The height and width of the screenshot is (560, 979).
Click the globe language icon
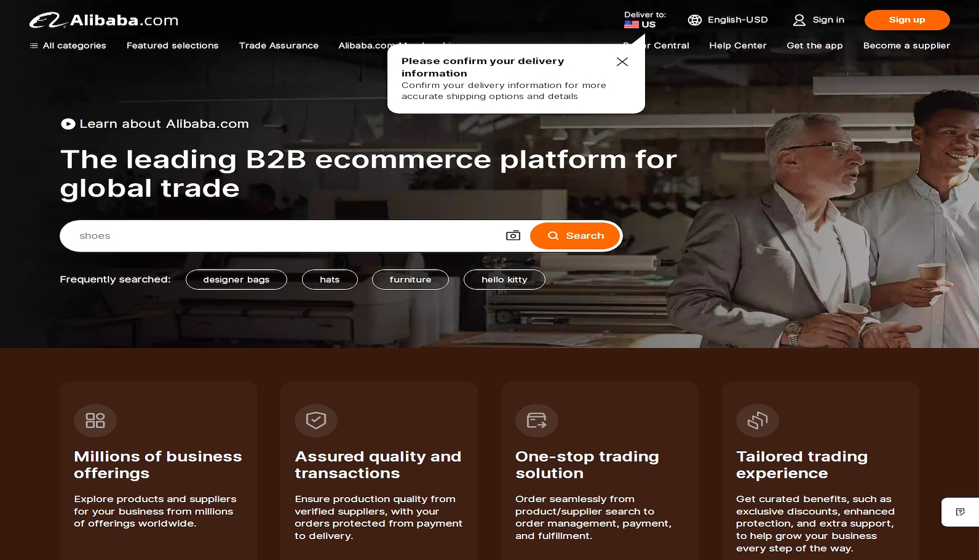click(695, 20)
